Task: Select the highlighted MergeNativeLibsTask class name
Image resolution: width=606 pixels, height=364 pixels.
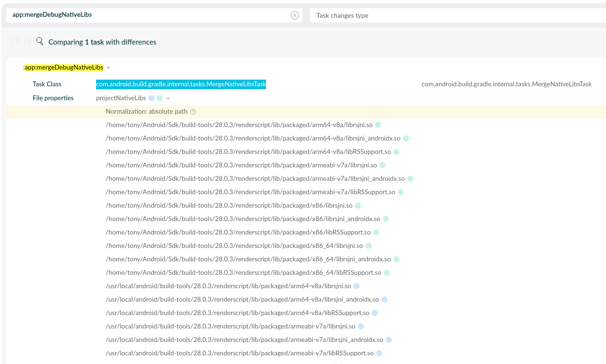Action: (x=181, y=84)
